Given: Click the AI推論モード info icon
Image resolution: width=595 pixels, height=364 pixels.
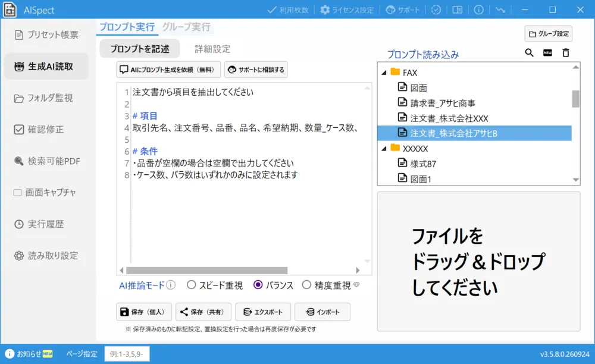Looking at the screenshot, I should pyautogui.click(x=171, y=285).
